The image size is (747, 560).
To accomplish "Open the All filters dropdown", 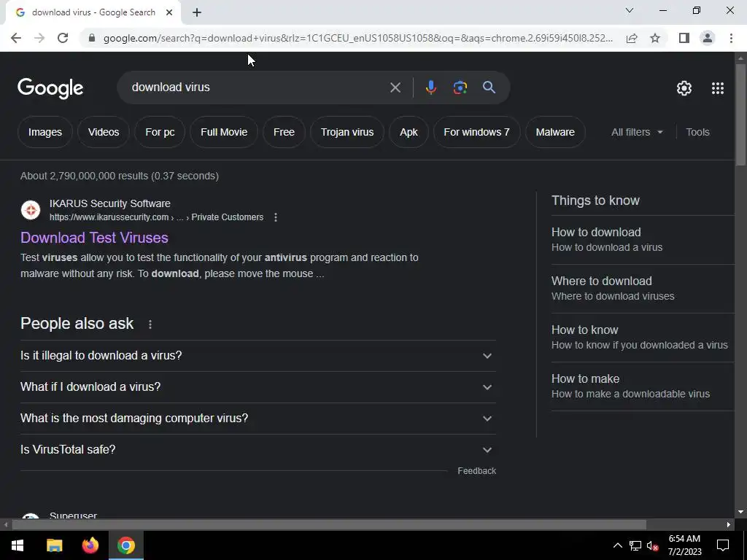I will point(637,133).
